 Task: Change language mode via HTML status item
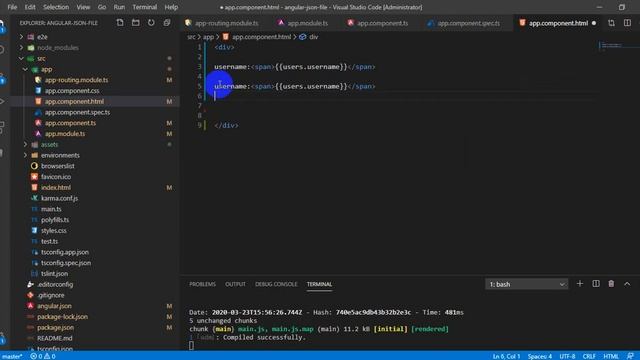click(x=611, y=356)
